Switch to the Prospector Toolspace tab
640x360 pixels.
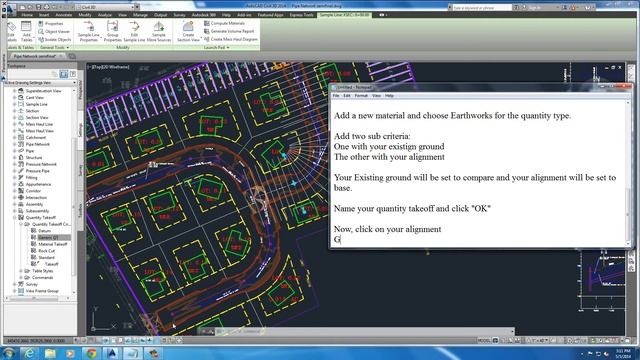pyautogui.click(x=80, y=89)
